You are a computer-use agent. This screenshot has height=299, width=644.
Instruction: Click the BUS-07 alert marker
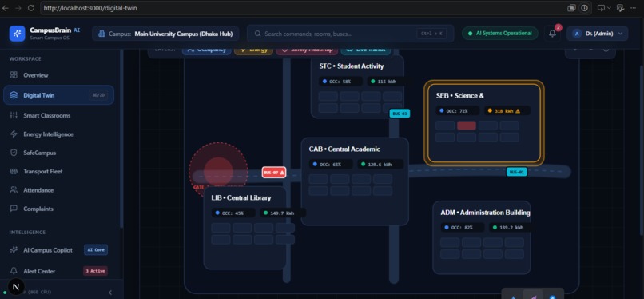click(x=274, y=173)
